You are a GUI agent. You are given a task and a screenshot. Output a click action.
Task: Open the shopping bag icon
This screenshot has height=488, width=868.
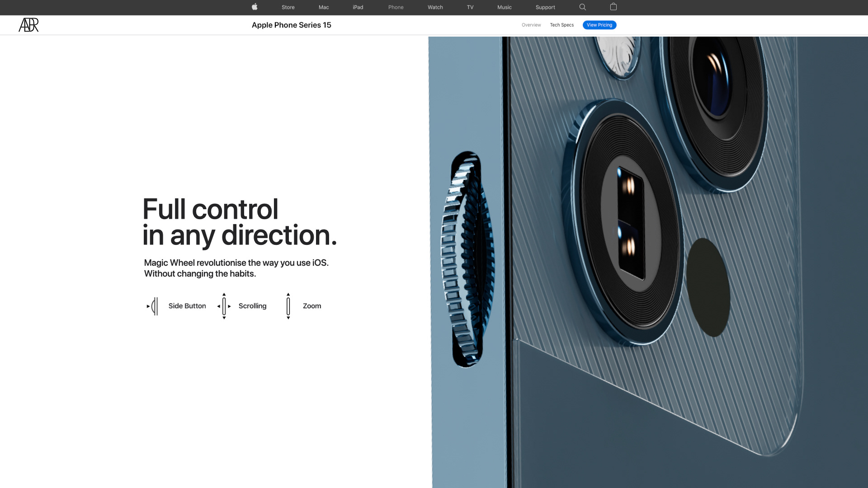[613, 7]
